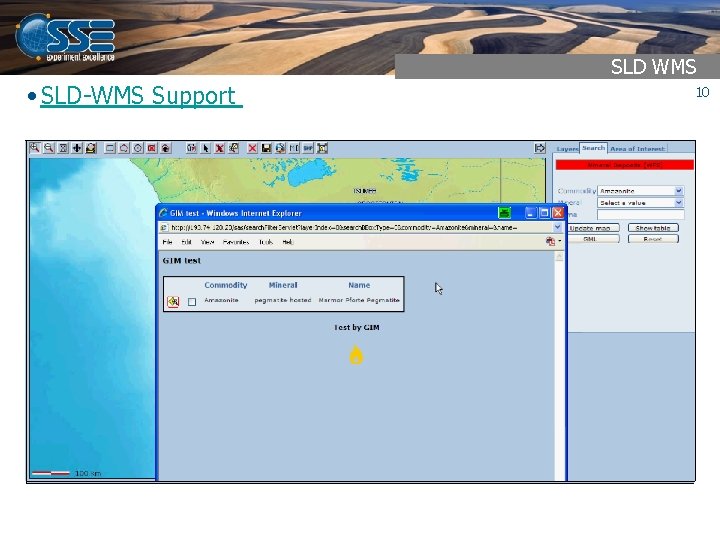
Task: Click the toolbar icon below address dropdown arrow
Action: click(x=551, y=242)
